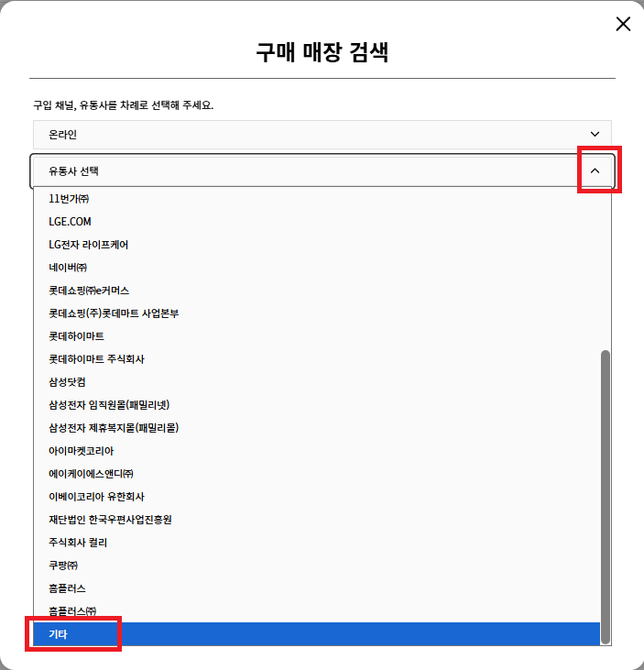
Task: Choose 롯데쇼핑(주)롯데마트 사업본부
Action: click(x=317, y=313)
